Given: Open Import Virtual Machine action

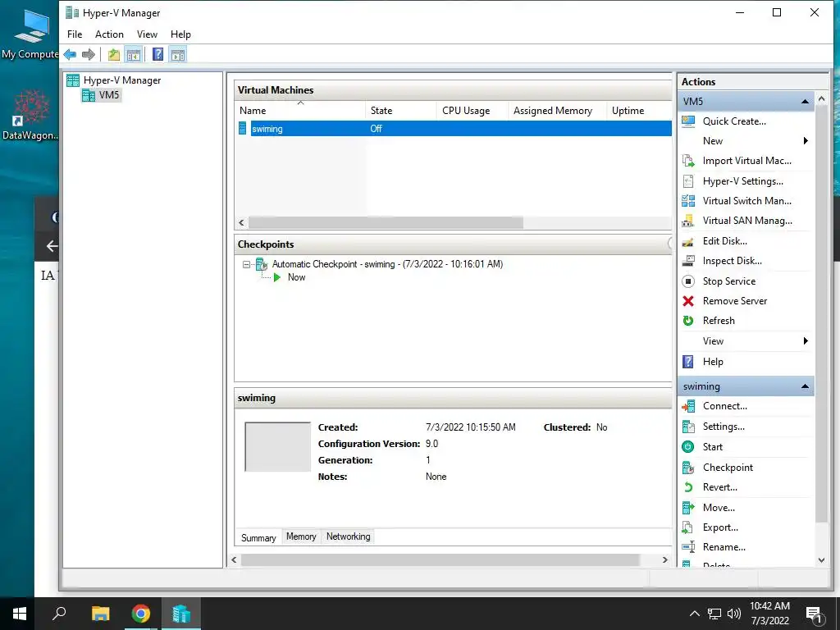Looking at the screenshot, I should [746, 161].
